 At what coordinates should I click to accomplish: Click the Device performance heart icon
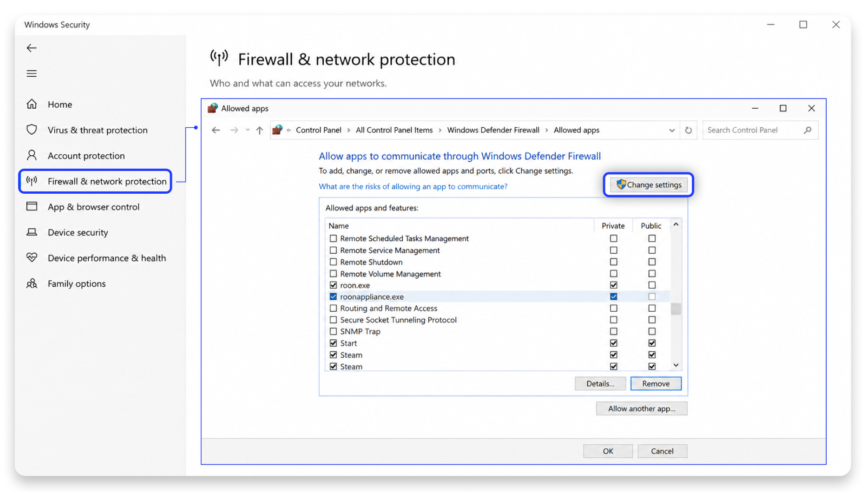click(x=32, y=257)
